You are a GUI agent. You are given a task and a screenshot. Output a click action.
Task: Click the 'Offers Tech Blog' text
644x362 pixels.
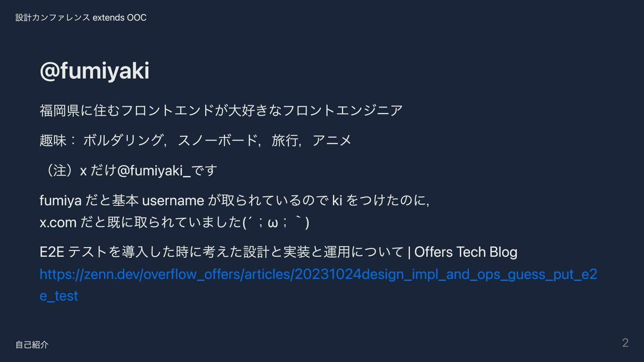click(466, 252)
